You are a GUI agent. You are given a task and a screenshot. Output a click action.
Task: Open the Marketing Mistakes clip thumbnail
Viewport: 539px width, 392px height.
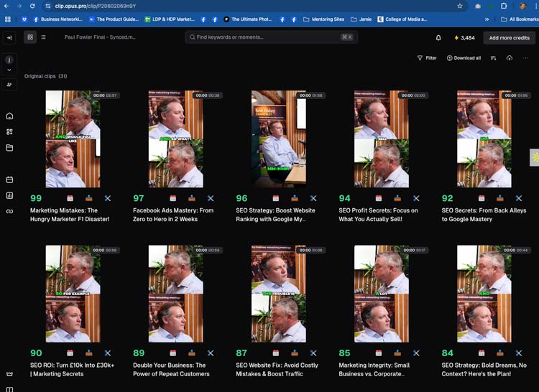(x=73, y=139)
